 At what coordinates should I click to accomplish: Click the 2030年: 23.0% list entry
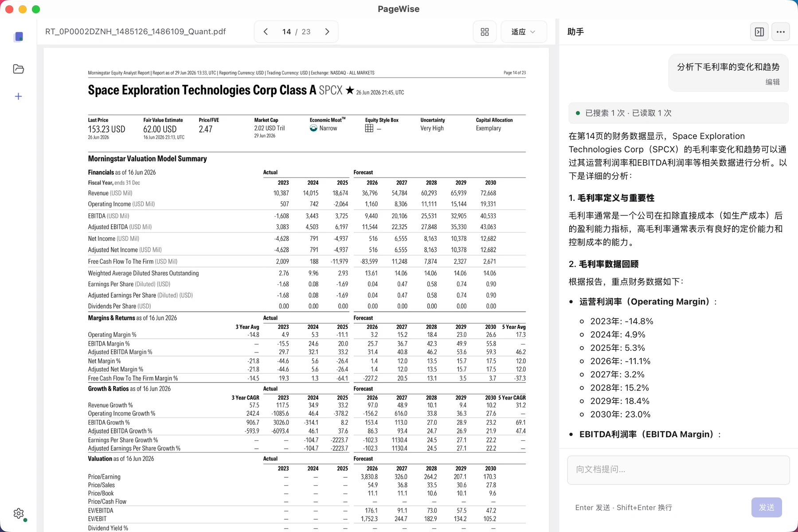tap(620, 414)
